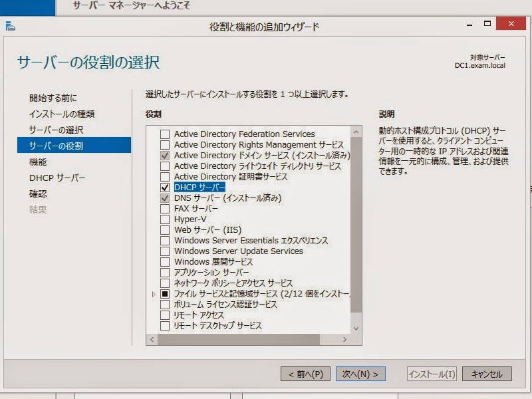
Task: Select DHCP サーバー role label
Action: coord(199,188)
